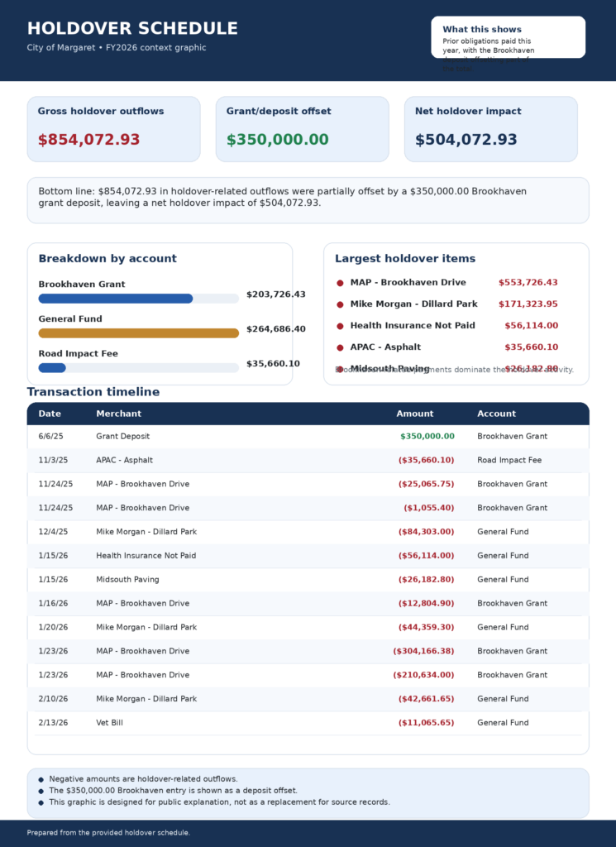The width and height of the screenshot is (616, 847).
Task: Click the red bullet beside APAC - Asphalt item
Action: (340, 347)
